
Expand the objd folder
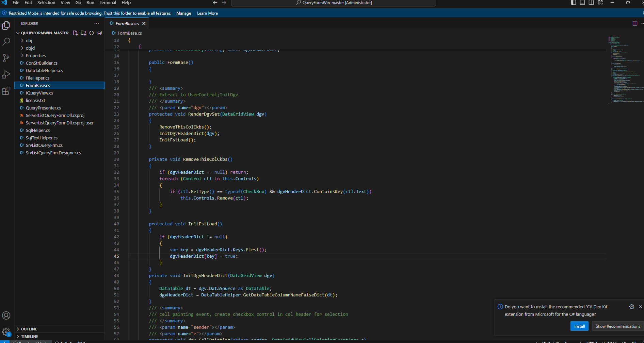click(x=30, y=48)
